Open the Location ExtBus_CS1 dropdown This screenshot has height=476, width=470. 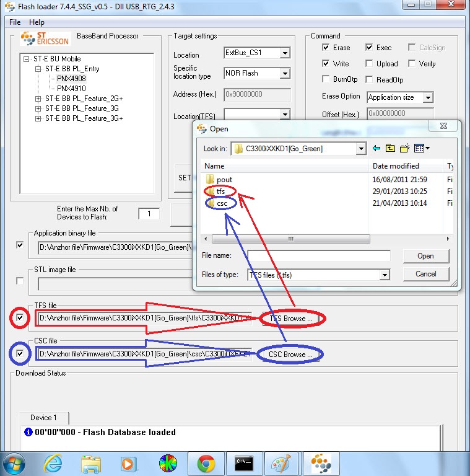(285, 53)
